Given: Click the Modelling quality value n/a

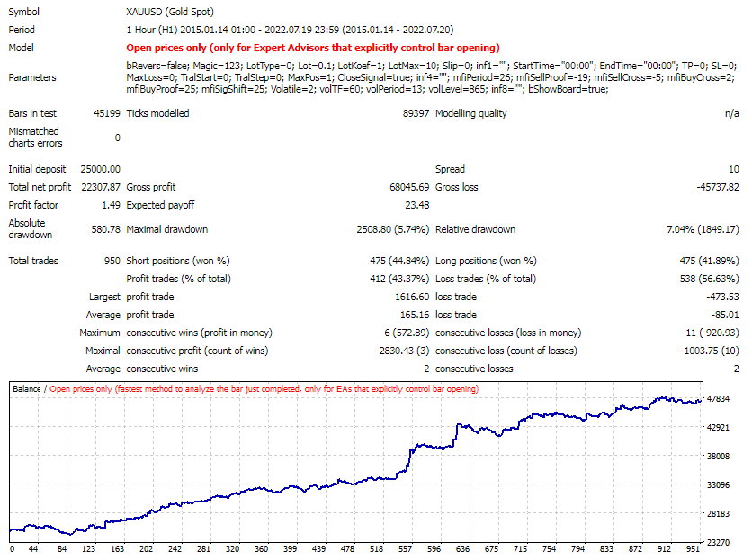Looking at the screenshot, I should pos(732,113).
